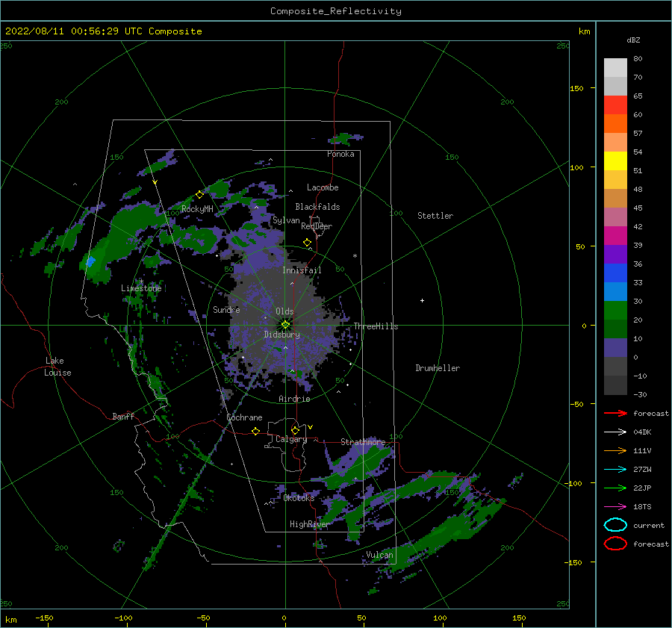The width and height of the screenshot is (672, 628).
Task: Select the light gray swatch beside 80 dBZ
Action: (x=615, y=68)
